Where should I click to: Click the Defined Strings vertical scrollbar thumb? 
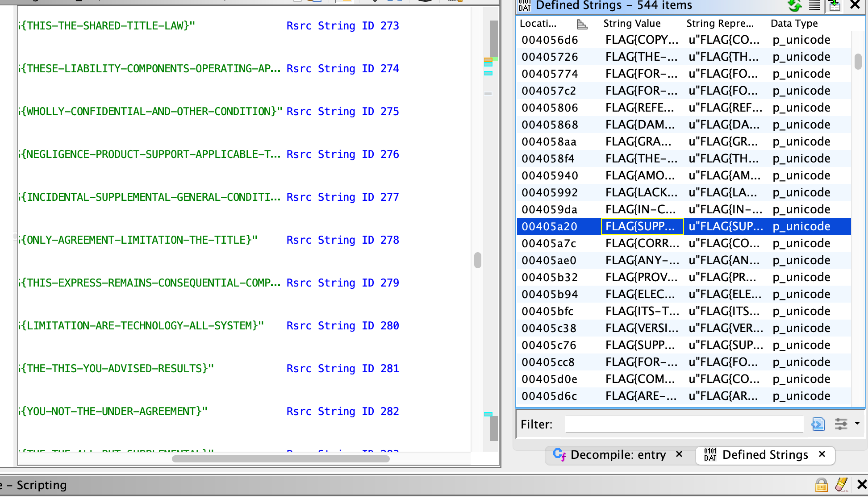click(x=858, y=62)
